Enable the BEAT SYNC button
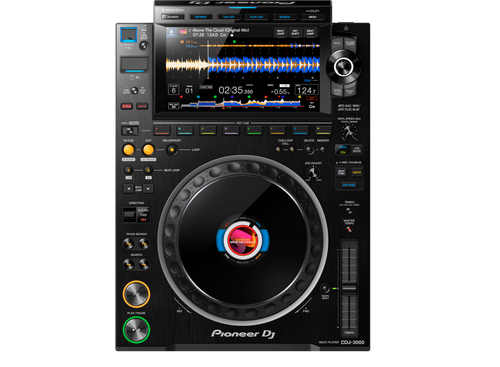 coord(342,172)
